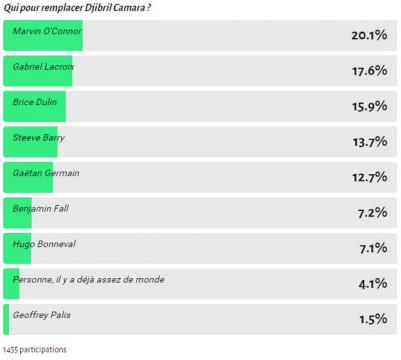Pick the Steeve Barry poll row

click(200, 142)
